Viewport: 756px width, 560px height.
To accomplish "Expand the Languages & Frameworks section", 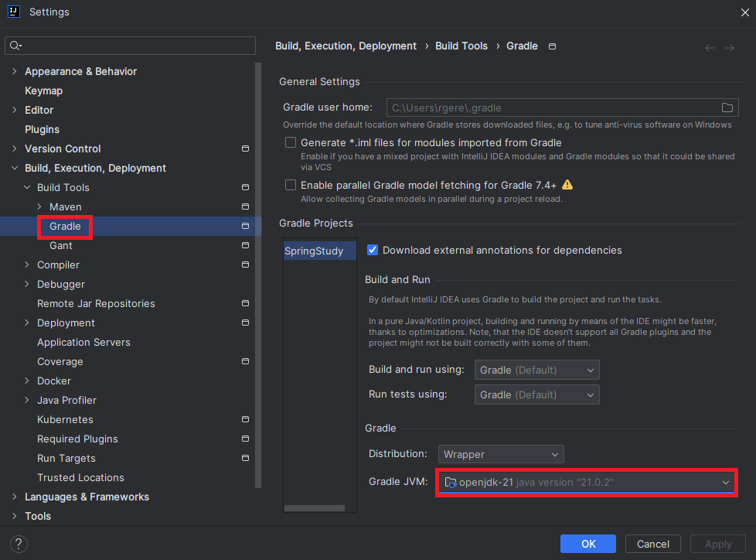I will [x=15, y=497].
